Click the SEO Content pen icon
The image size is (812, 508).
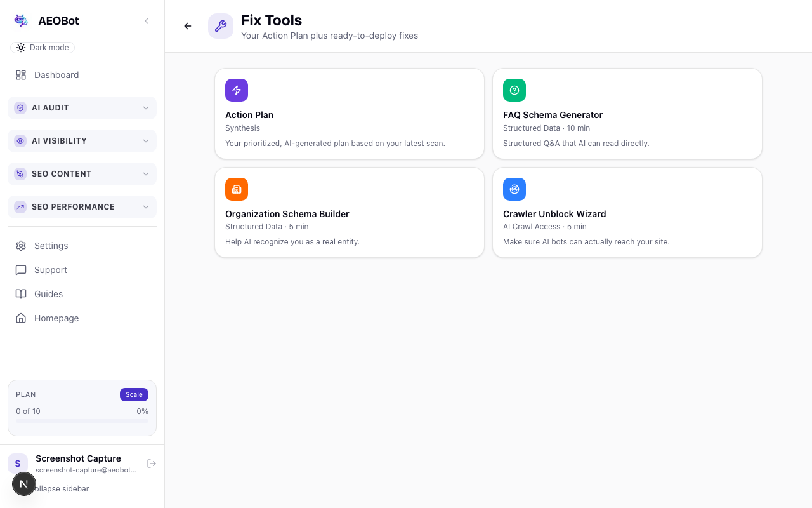click(x=20, y=174)
